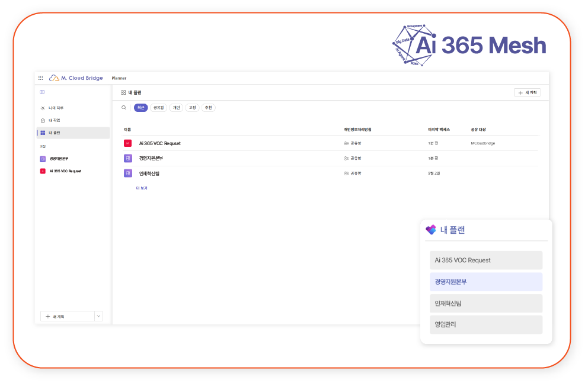Open the app launcher grid icon
This screenshot has height=386, width=588.
click(40, 78)
